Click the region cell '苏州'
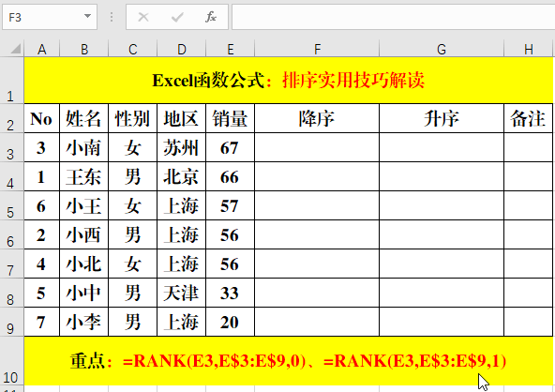This screenshot has height=392, width=555. click(x=182, y=147)
